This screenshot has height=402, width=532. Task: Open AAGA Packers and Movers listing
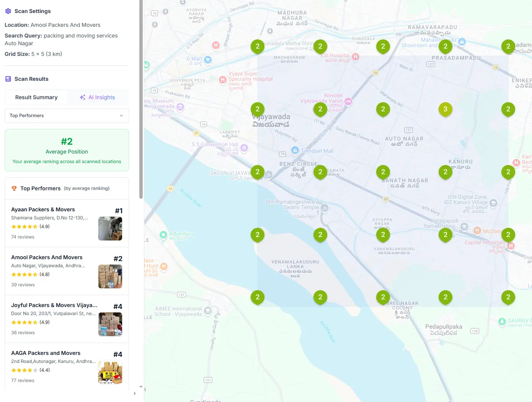(67, 367)
